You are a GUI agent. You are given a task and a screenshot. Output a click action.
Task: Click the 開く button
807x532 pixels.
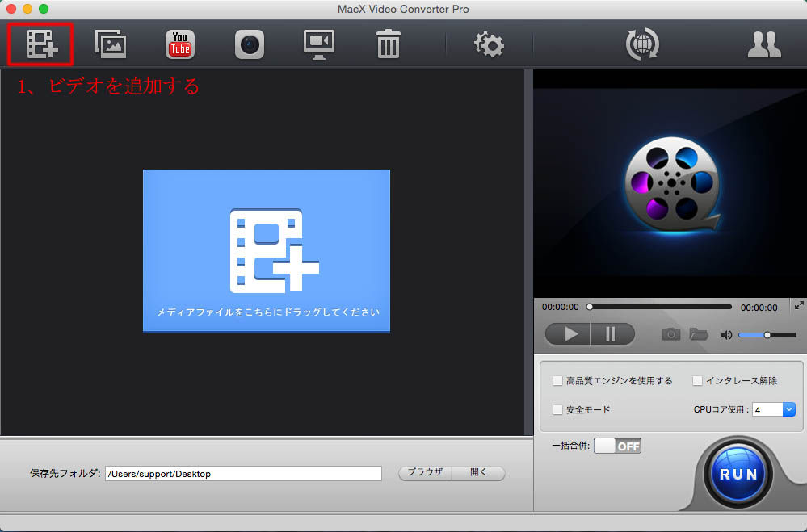pos(479,473)
